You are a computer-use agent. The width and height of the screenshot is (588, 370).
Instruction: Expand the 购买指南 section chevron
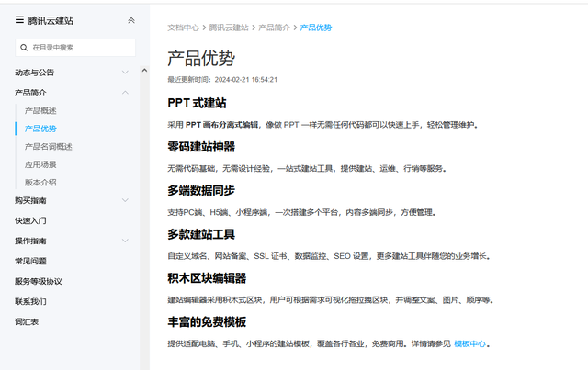pos(125,200)
